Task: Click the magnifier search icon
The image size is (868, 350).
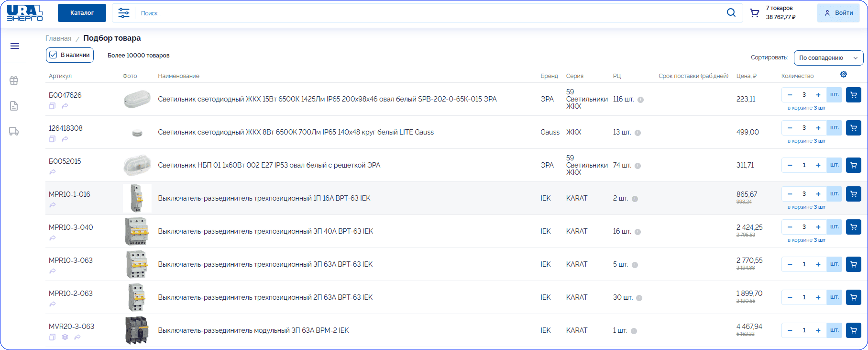Action: [x=731, y=13]
